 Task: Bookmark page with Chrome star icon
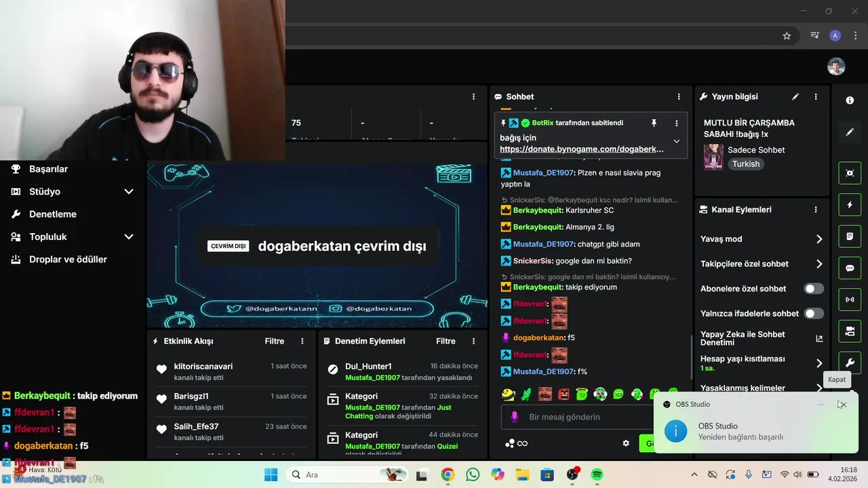tap(787, 36)
